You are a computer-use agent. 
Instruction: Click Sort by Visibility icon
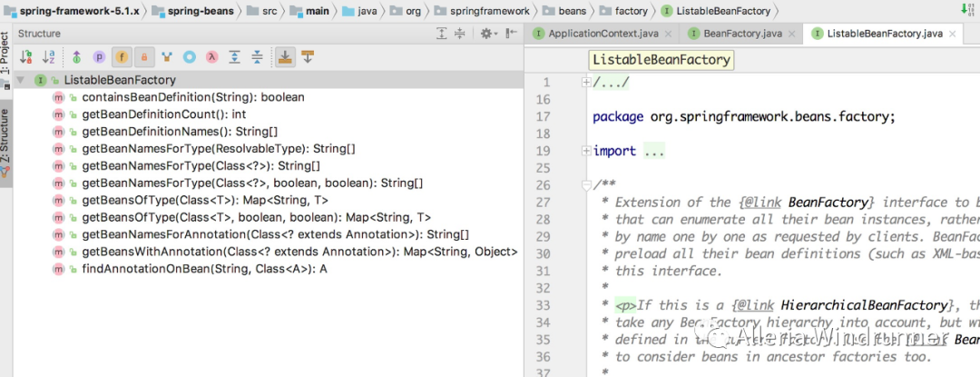(26, 56)
